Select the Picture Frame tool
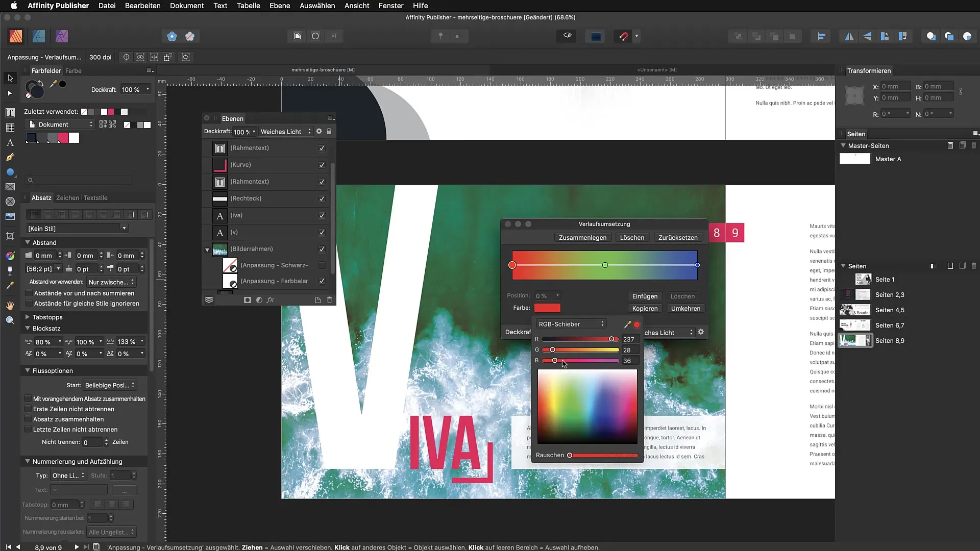 tap(10, 187)
